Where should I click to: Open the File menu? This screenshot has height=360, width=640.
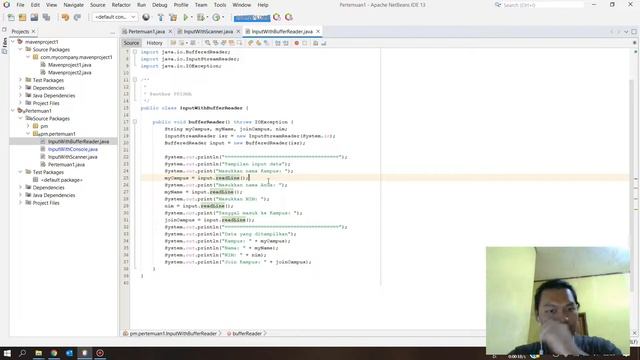coord(20,5)
